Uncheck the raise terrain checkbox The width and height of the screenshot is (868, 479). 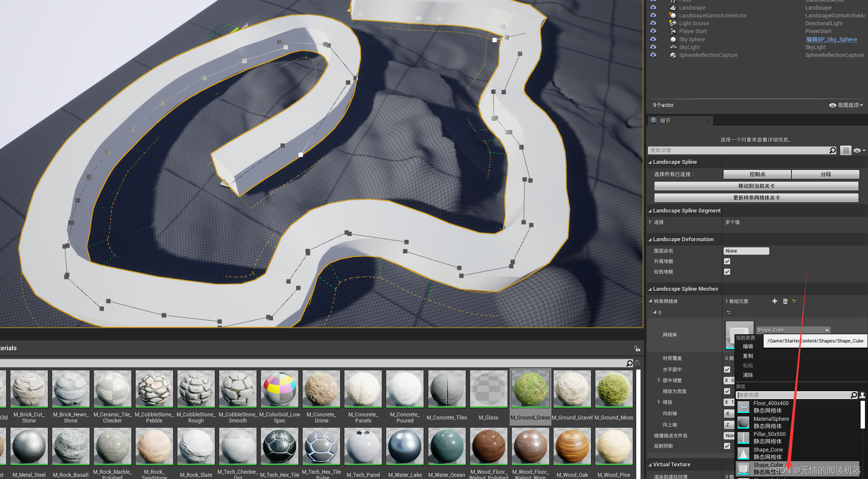[727, 261]
